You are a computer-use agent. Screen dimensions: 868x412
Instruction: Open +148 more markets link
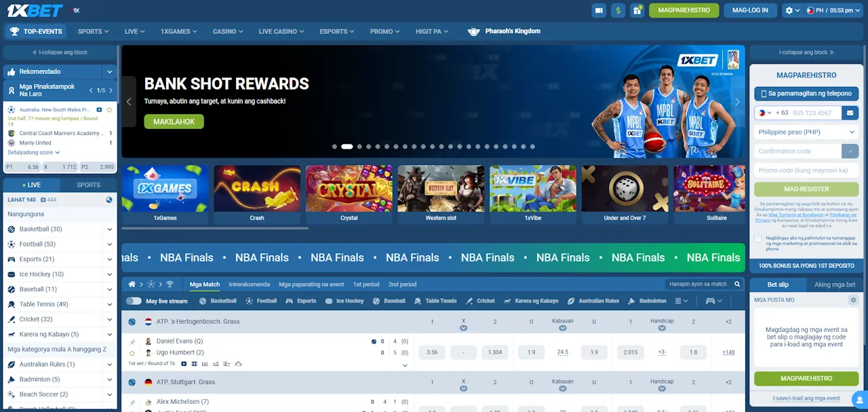click(728, 352)
